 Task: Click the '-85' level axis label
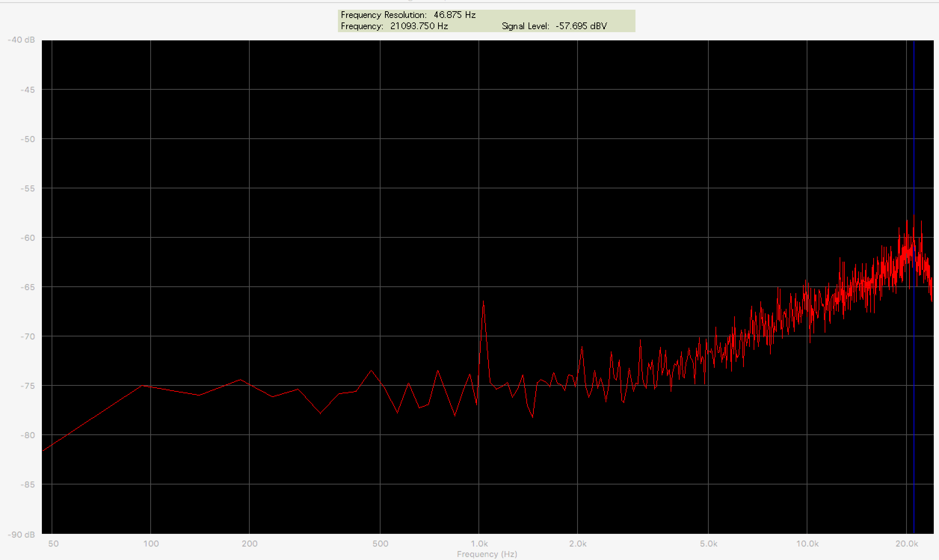click(x=28, y=484)
